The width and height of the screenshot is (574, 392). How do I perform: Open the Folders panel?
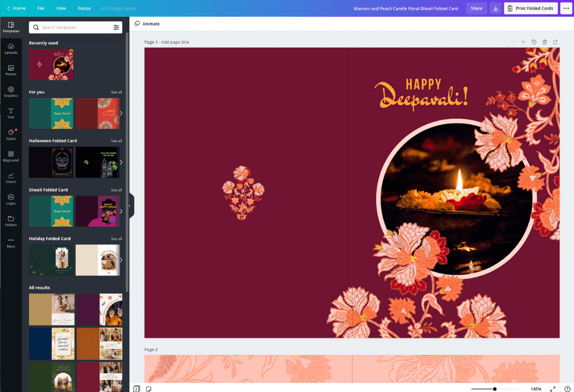pos(11,221)
